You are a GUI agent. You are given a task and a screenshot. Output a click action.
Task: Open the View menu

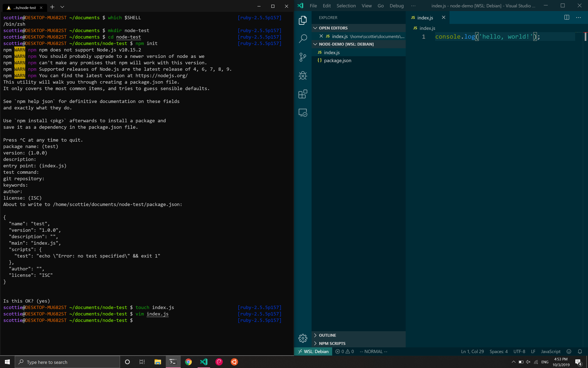pyautogui.click(x=366, y=6)
